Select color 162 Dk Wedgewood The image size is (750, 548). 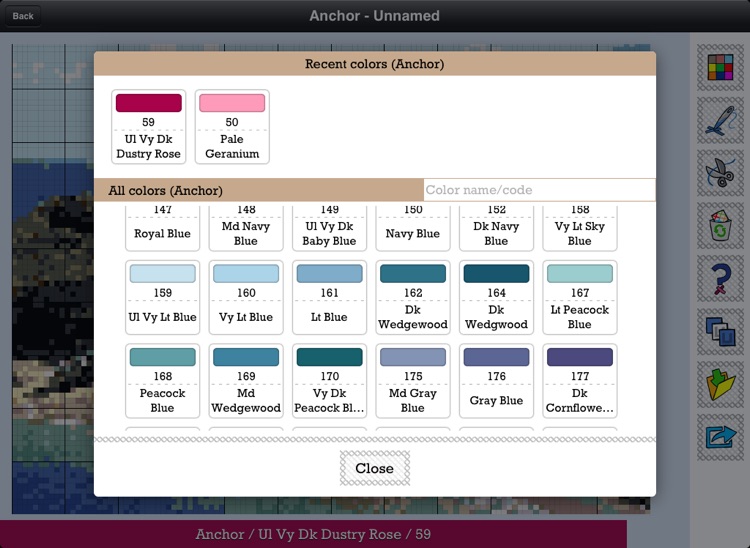pos(412,297)
